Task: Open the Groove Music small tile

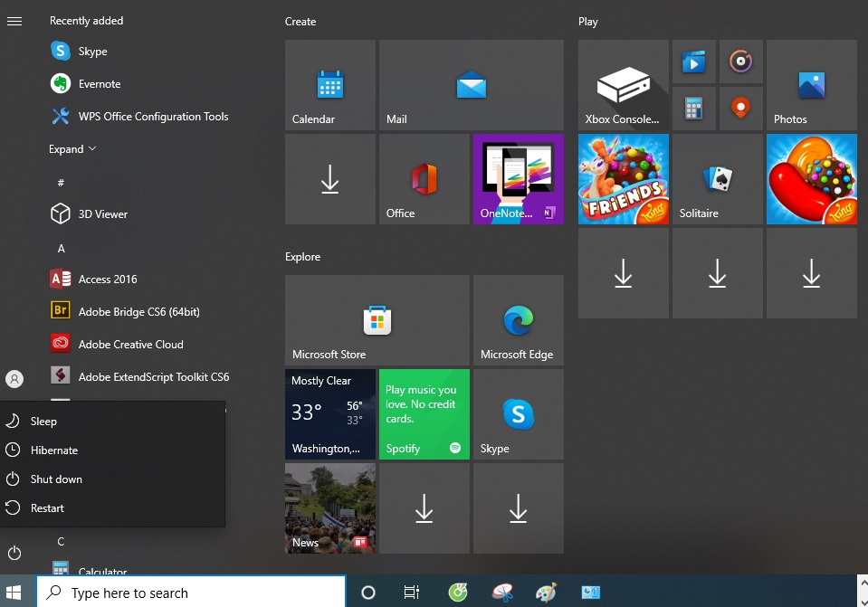Action: pos(740,62)
